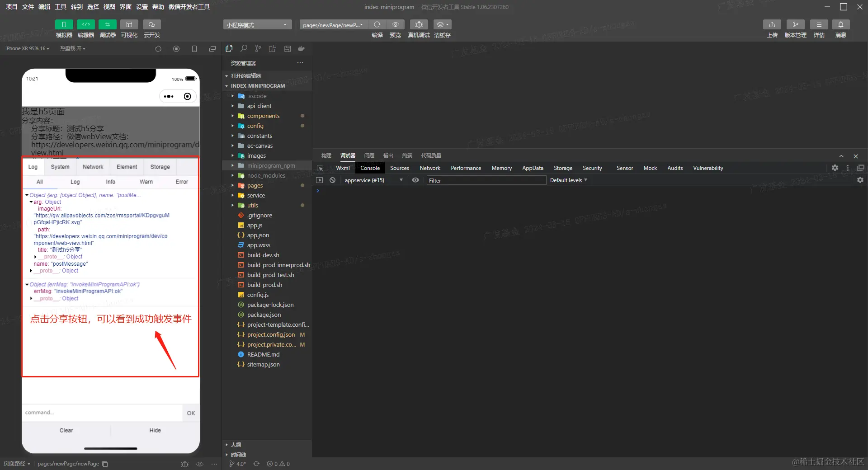Collapse the debugger panel with the chevron
The height and width of the screenshot is (470, 868).
point(841,156)
